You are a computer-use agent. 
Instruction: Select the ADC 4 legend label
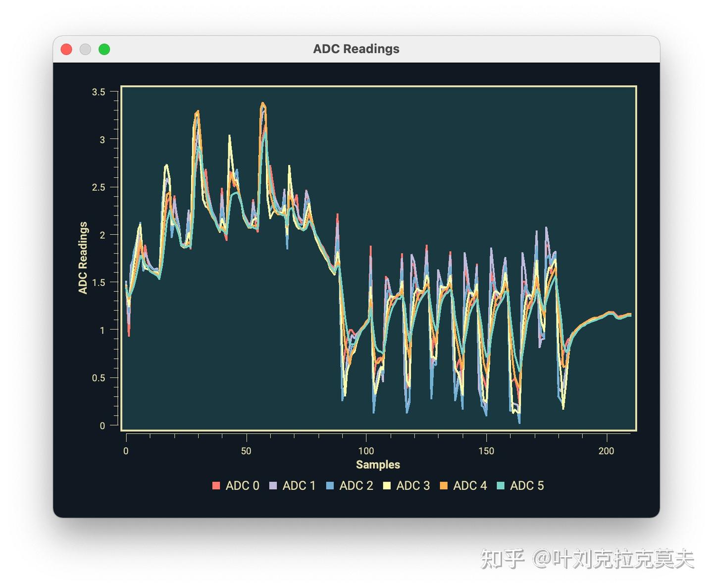click(x=470, y=485)
